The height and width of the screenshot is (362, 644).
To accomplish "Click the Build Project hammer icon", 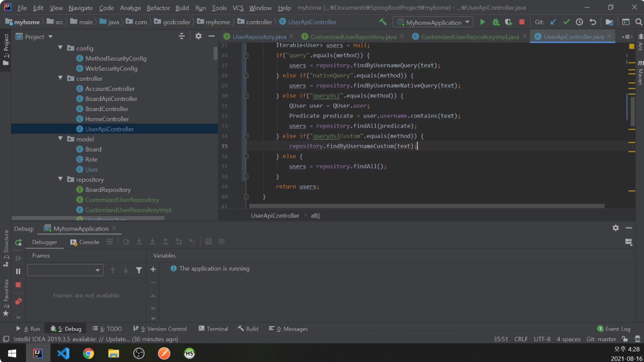I will (x=383, y=22).
